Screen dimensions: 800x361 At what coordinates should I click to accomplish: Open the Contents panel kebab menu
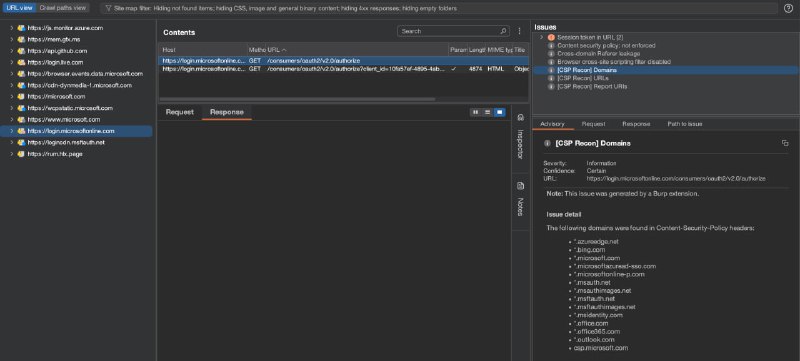519,31
